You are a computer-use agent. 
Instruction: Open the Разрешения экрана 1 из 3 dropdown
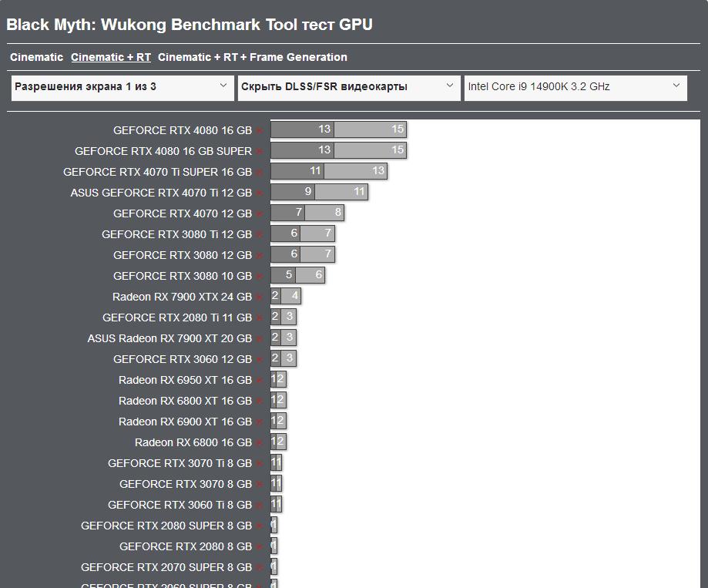pyautogui.click(x=122, y=88)
